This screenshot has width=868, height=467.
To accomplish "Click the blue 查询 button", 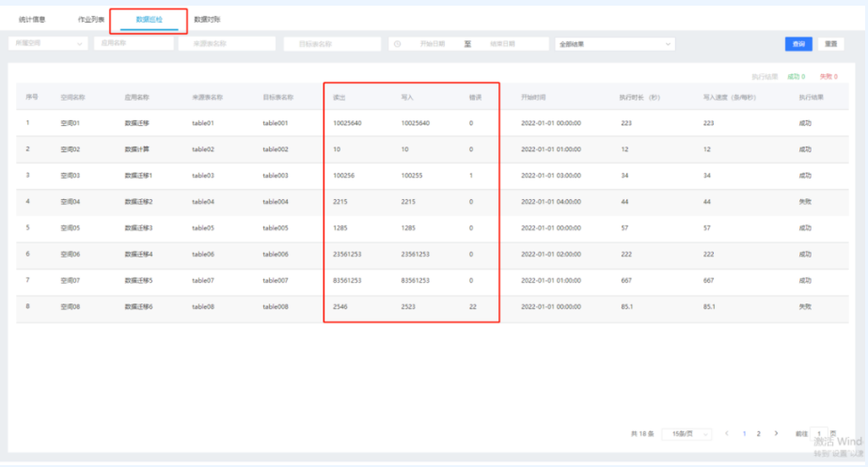I will [x=798, y=44].
